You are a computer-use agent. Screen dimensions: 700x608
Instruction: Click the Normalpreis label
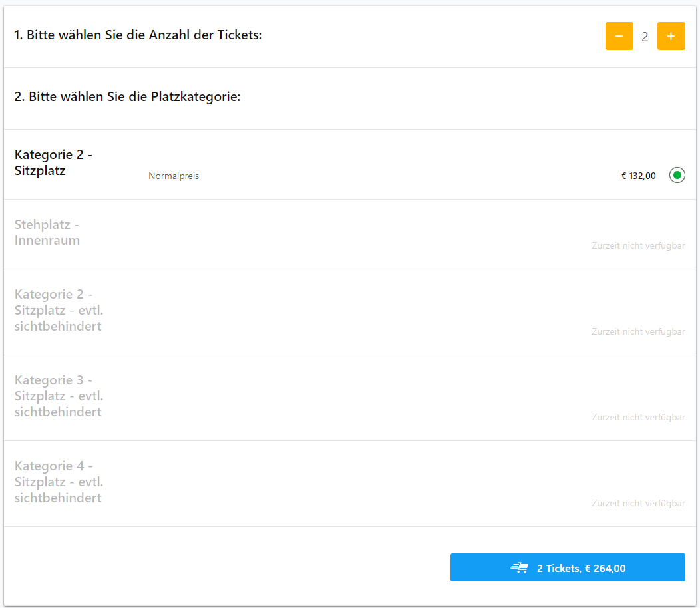tap(174, 176)
